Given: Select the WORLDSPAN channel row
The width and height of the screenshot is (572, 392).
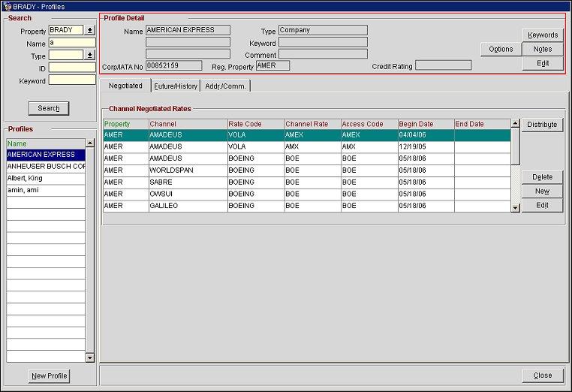Looking at the screenshot, I should [188, 170].
